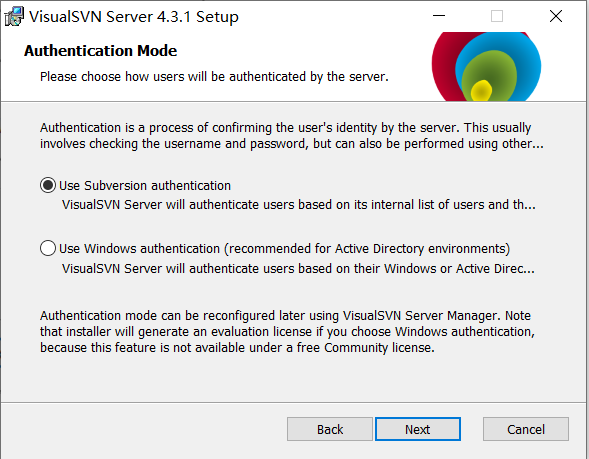Click the colorful VisualSVN logo graphic
Viewport: 589px width, 459px height.
(486, 66)
